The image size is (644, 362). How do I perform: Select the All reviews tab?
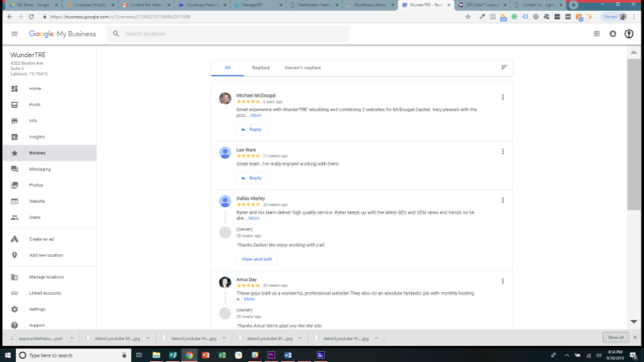point(227,68)
